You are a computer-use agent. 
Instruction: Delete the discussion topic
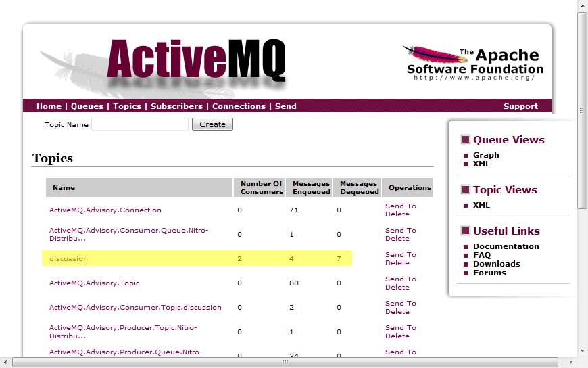pyautogui.click(x=397, y=263)
